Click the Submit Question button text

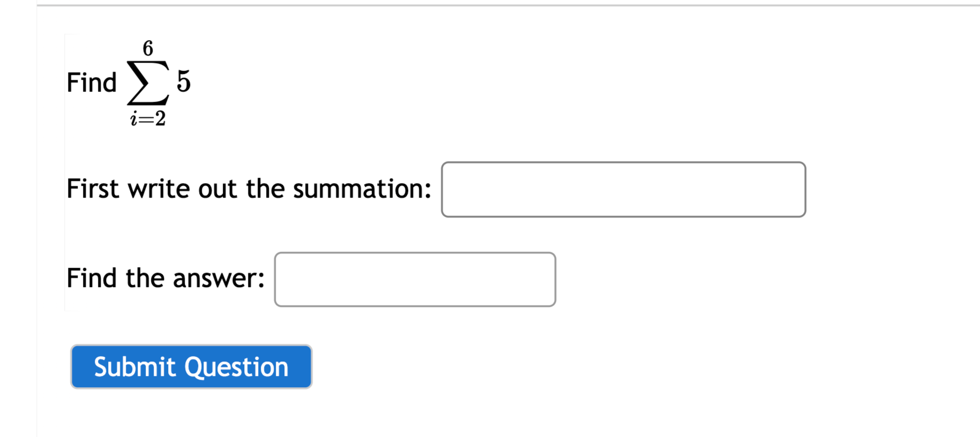(x=191, y=367)
